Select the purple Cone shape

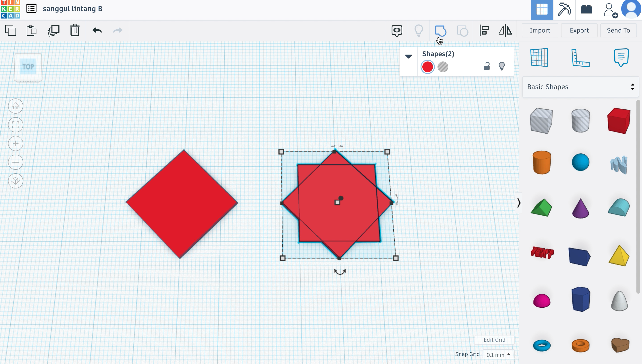coord(580,209)
